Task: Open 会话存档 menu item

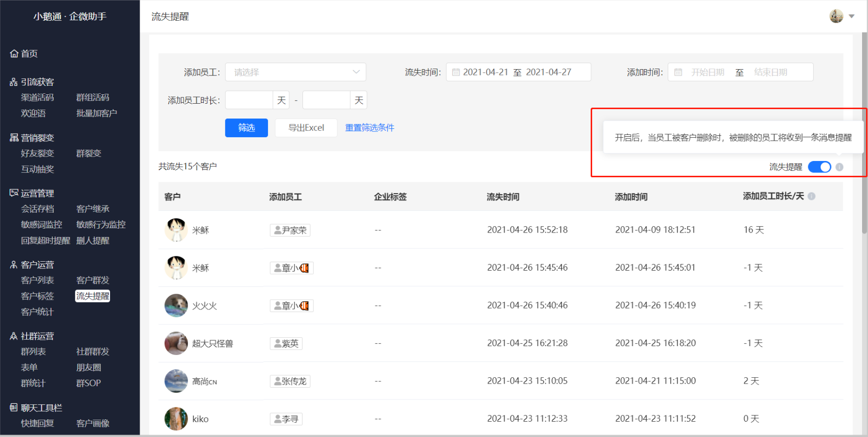Action: point(38,209)
